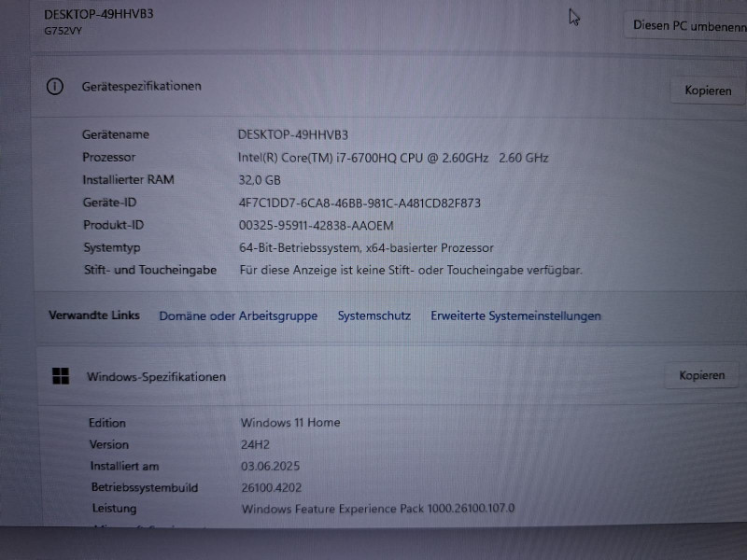Select the Gerätename value DESKTOP-49HHVB3
The image size is (747, 560).
coord(293,134)
